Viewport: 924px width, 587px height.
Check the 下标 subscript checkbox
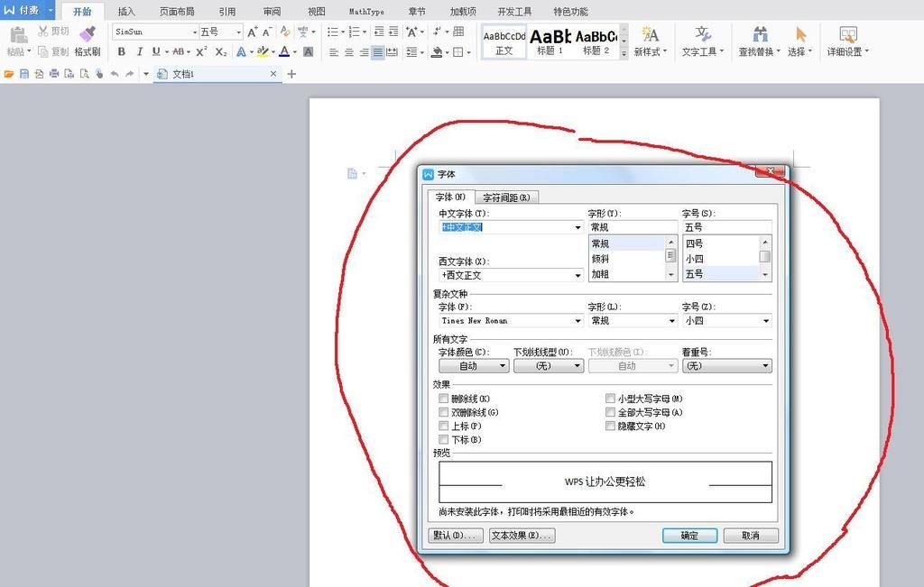[x=444, y=440]
